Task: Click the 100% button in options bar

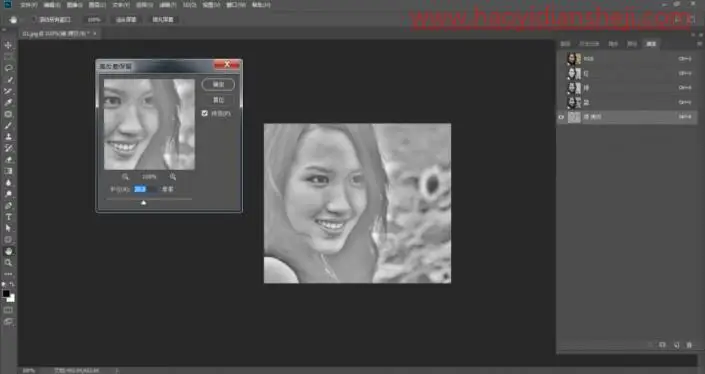Action: pos(94,20)
